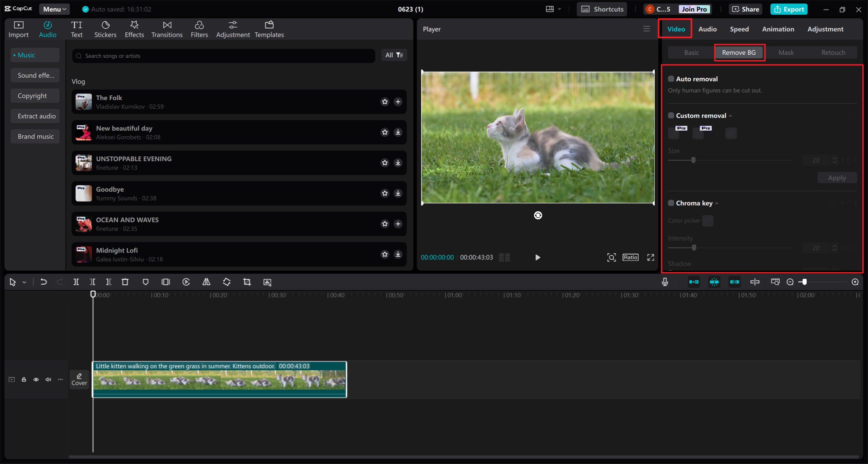868x464 pixels.
Task: Click the timeline zoom slider handle
Action: tap(804, 282)
